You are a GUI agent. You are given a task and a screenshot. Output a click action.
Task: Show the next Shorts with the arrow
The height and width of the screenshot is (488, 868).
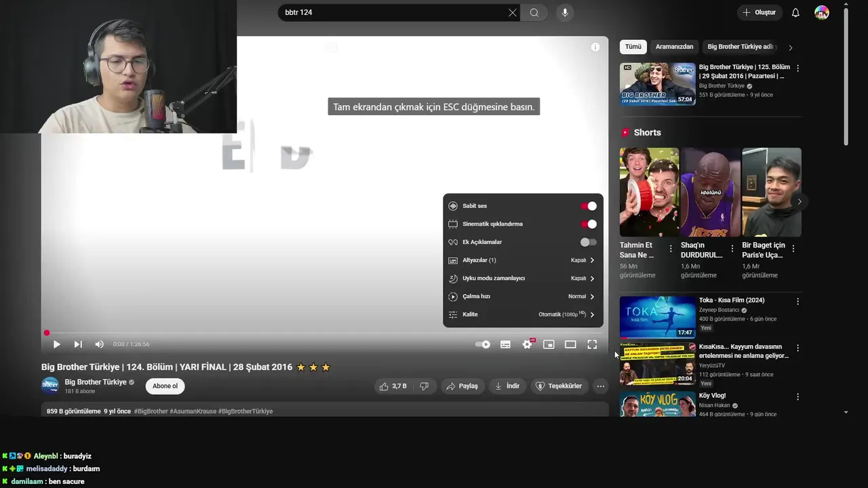click(799, 201)
